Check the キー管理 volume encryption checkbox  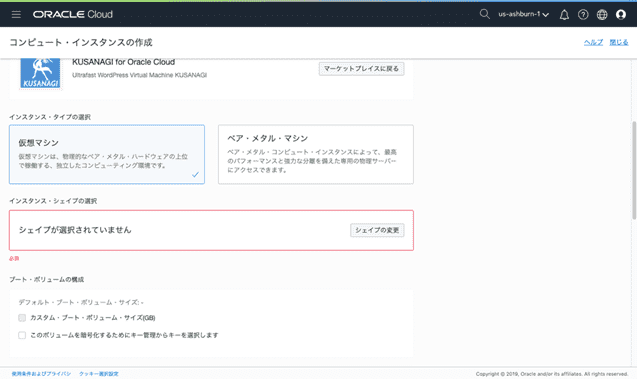pos(22,335)
